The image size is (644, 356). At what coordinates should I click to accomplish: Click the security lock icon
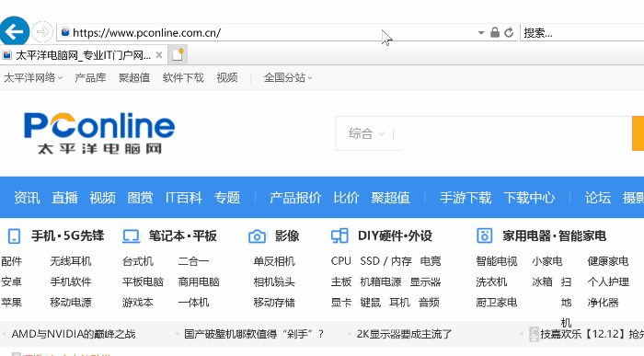(495, 32)
